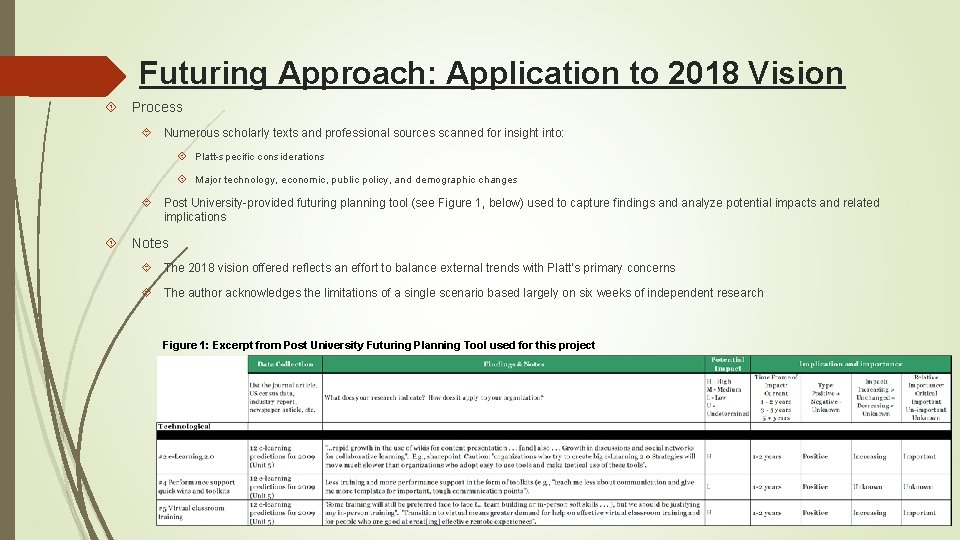Select "Important" in the Virtual classroom training row

pyautogui.click(x=919, y=513)
